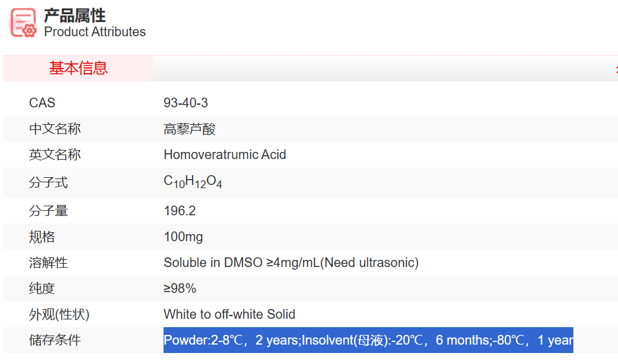Click the molecular formula C10H12O4

193,182
